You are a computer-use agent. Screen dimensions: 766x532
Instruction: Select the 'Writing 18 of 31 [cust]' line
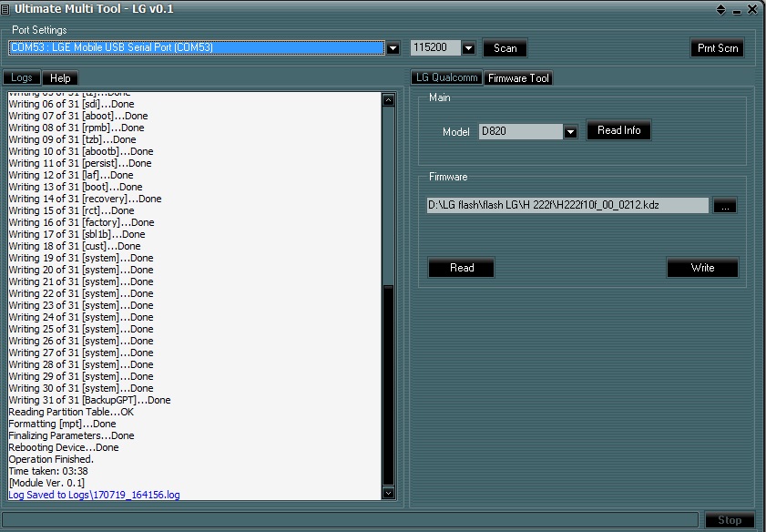[75, 246]
